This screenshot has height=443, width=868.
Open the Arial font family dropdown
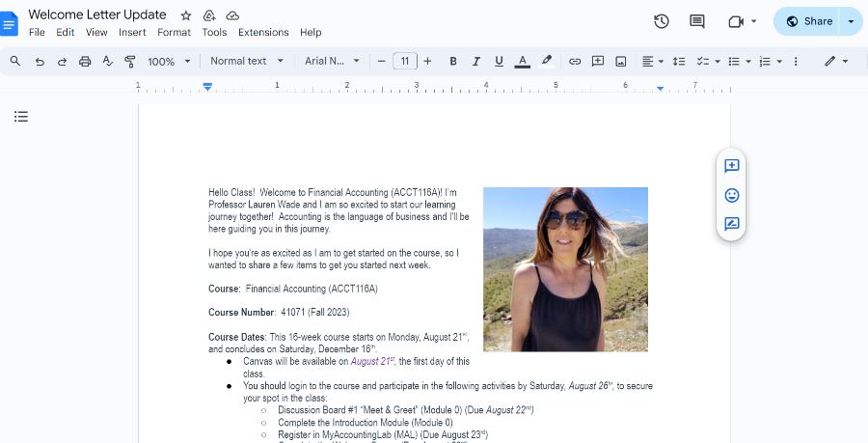point(332,61)
